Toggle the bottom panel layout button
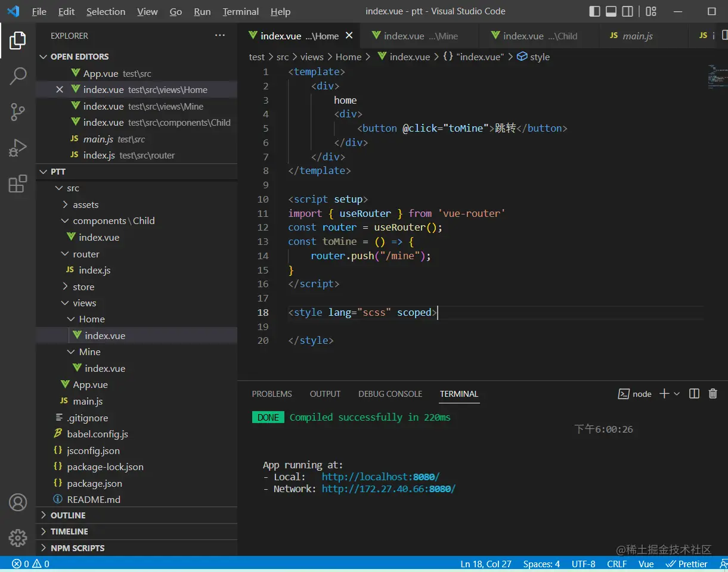This screenshot has width=728, height=572. 611,11
